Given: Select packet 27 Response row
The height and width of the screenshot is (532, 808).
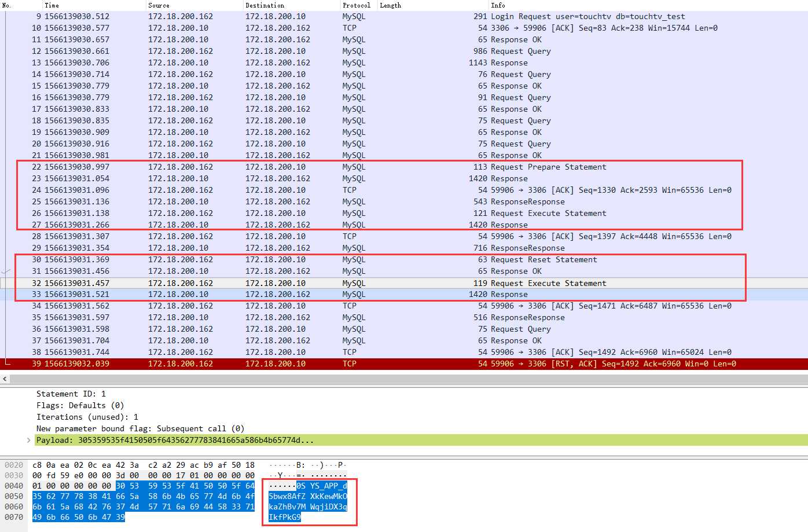Looking at the screenshot, I should click(x=404, y=225).
